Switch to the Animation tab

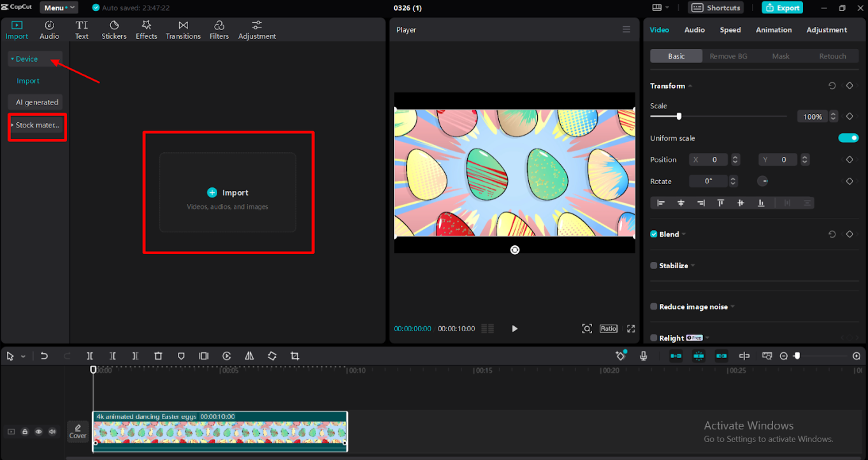(x=773, y=29)
